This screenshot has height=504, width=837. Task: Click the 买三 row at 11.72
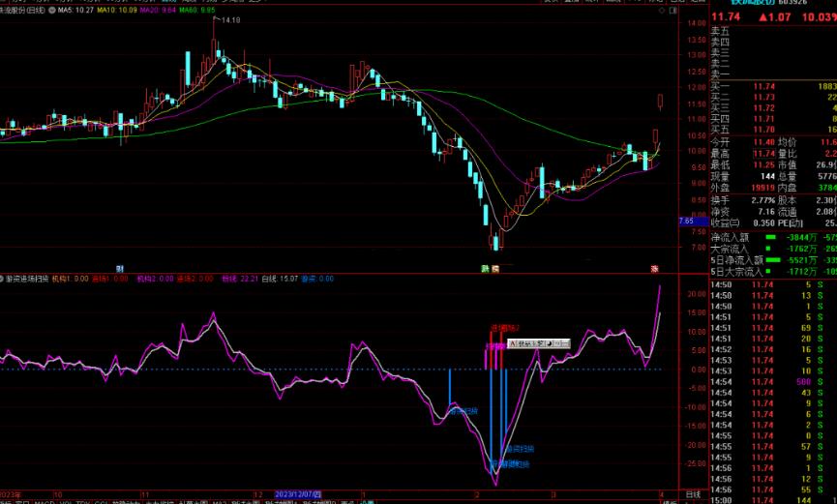tap(773, 107)
